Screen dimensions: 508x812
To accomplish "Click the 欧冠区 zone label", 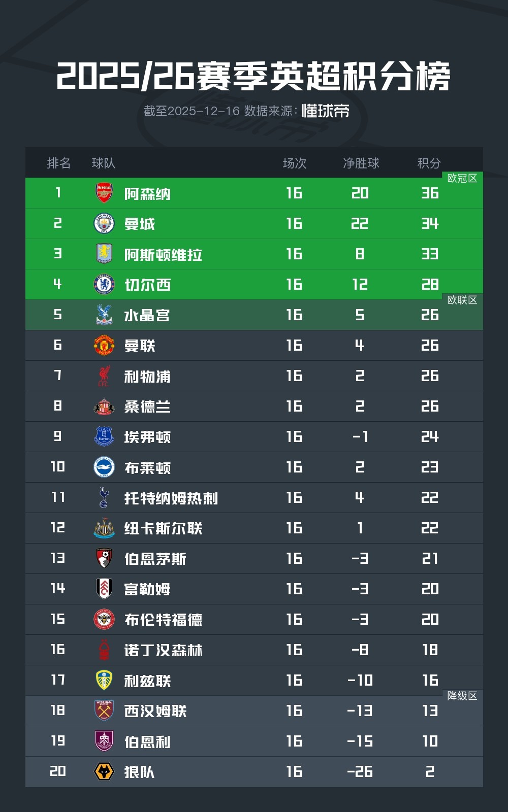I will tap(462, 178).
